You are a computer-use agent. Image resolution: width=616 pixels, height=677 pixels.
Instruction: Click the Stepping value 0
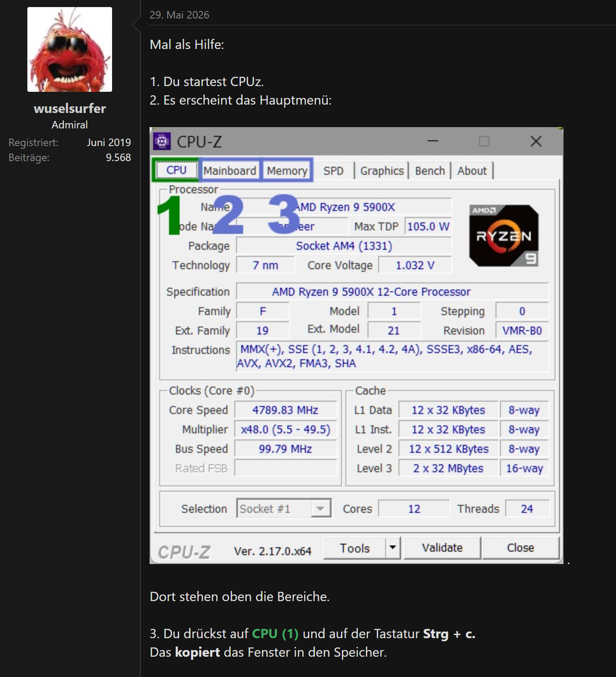pos(522,311)
